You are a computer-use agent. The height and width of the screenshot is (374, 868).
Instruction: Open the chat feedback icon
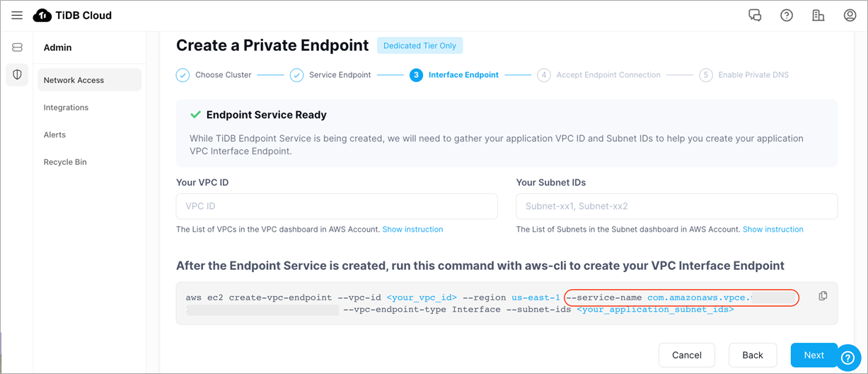(x=755, y=16)
